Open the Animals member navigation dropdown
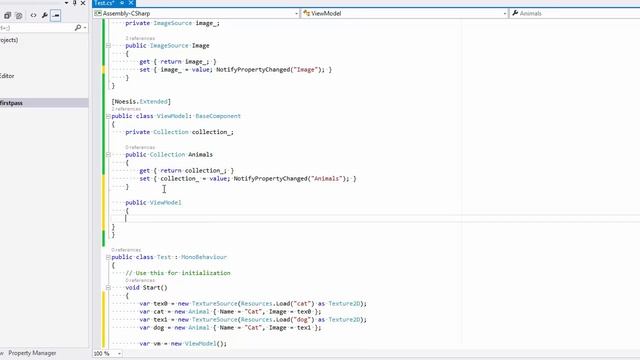The image size is (640, 360). click(x=575, y=13)
